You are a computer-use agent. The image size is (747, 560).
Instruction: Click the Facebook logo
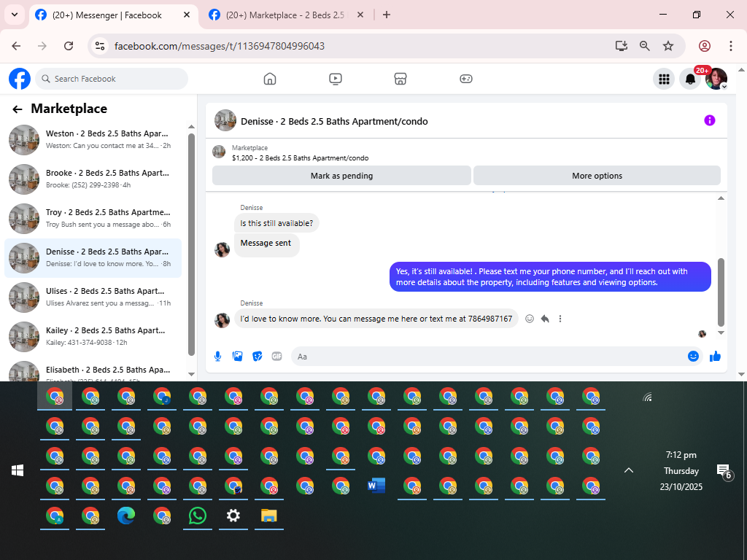point(20,79)
